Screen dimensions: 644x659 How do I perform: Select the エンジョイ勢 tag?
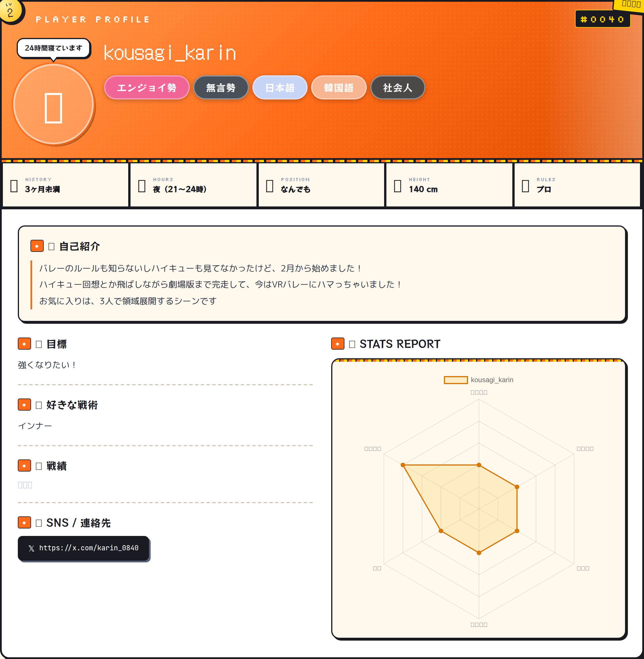click(146, 88)
